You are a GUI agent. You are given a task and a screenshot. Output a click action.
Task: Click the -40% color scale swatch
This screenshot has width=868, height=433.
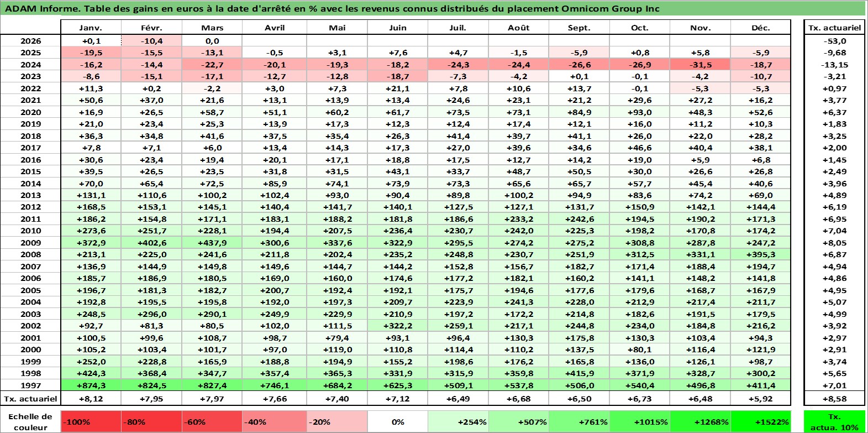coord(275,421)
